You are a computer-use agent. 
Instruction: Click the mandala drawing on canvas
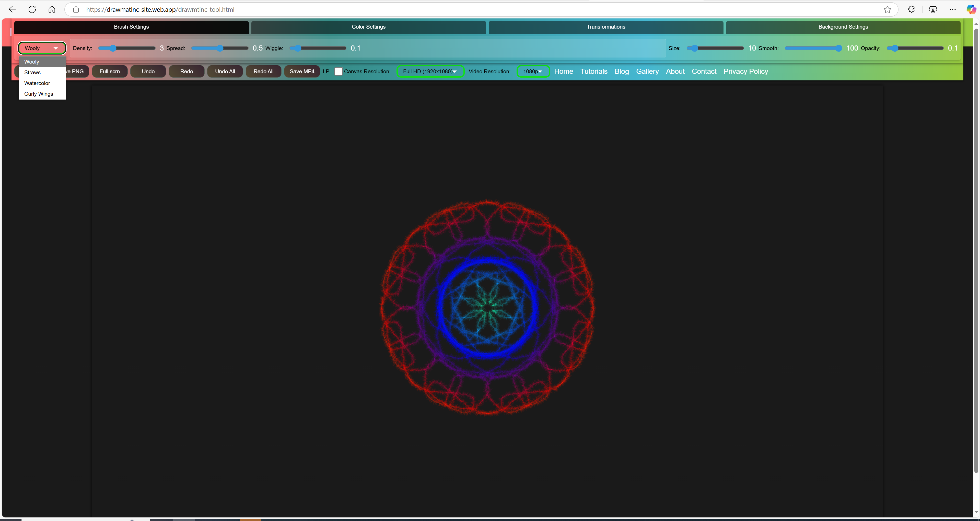point(487,307)
